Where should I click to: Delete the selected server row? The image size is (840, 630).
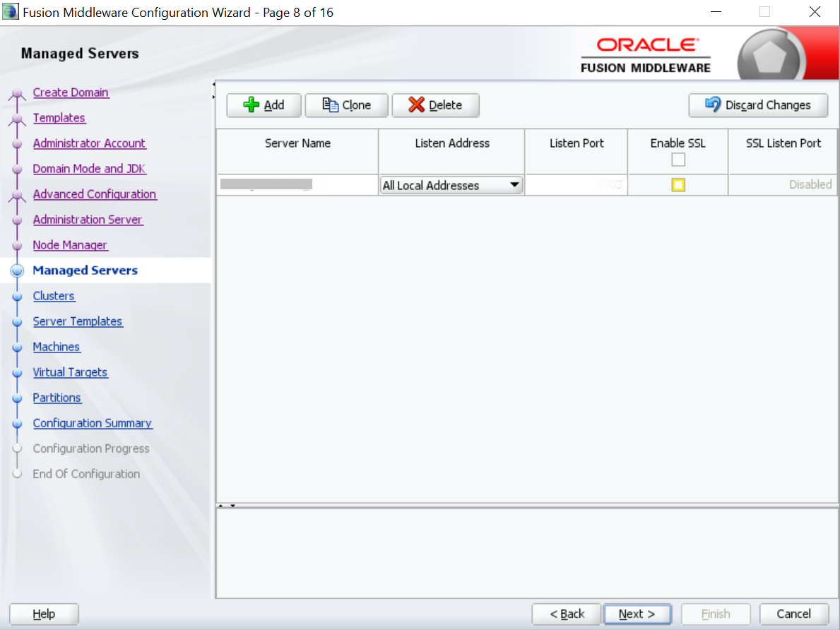pyautogui.click(x=435, y=105)
